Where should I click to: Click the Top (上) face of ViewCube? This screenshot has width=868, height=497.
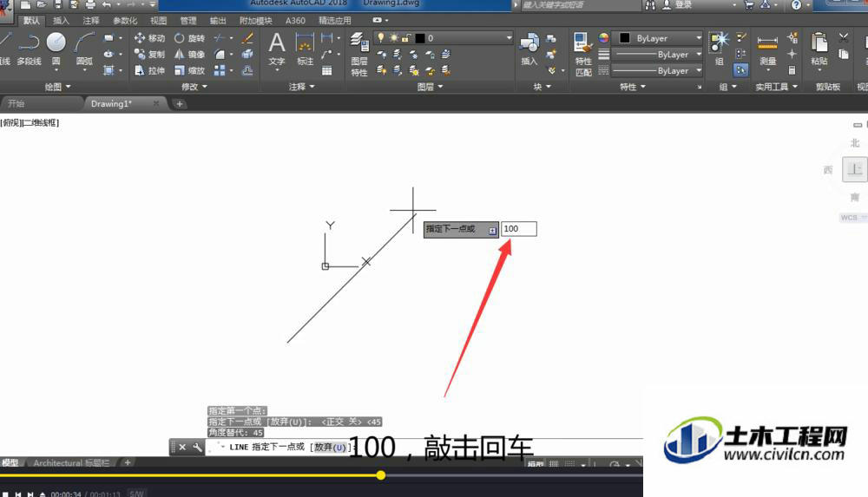(855, 169)
